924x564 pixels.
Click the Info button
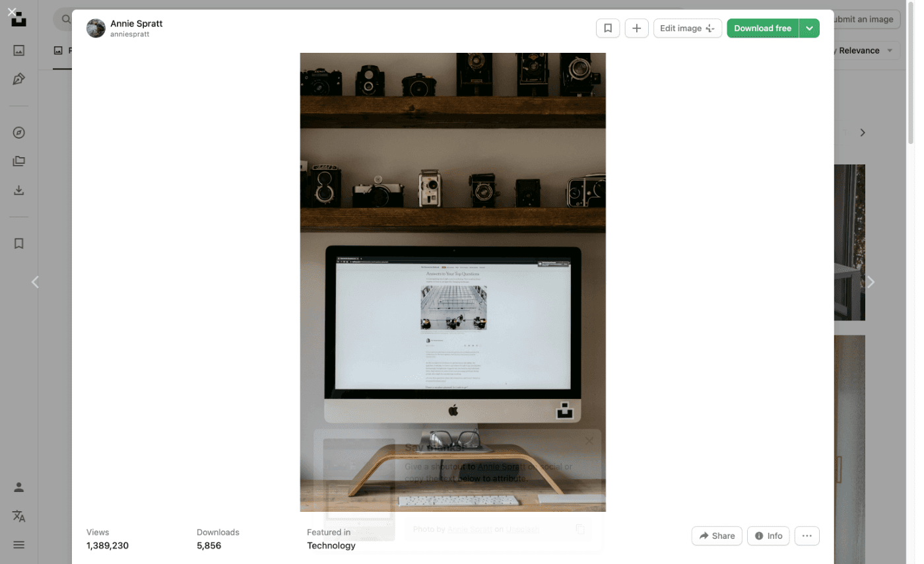coord(768,536)
